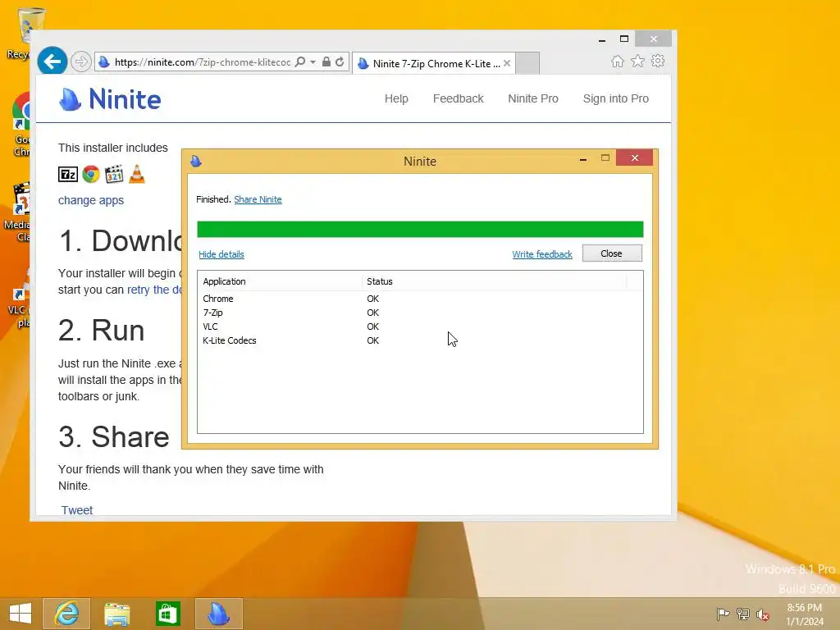Click the K-Lite Codecs 321 icon on page
Image resolution: width=840 pixels, height=630 pixels.
click(114, 174)
